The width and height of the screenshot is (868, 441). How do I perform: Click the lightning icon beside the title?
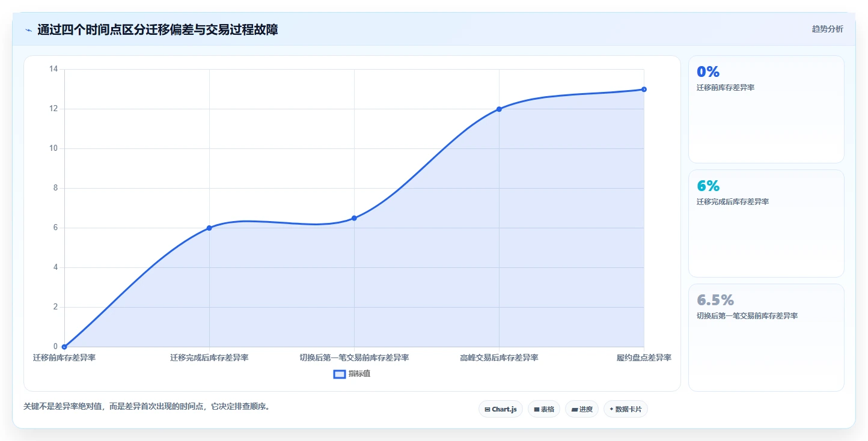(x=28, y=30)
